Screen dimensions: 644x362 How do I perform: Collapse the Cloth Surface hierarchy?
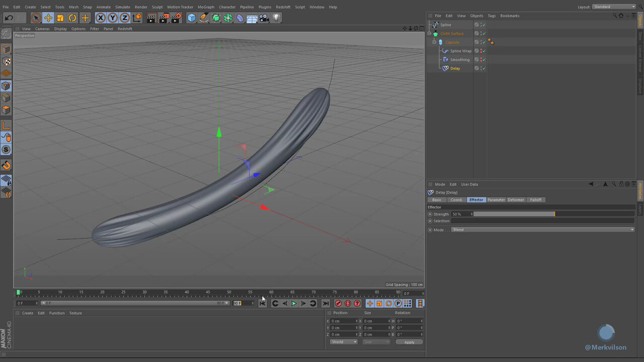tap(429, 34)
